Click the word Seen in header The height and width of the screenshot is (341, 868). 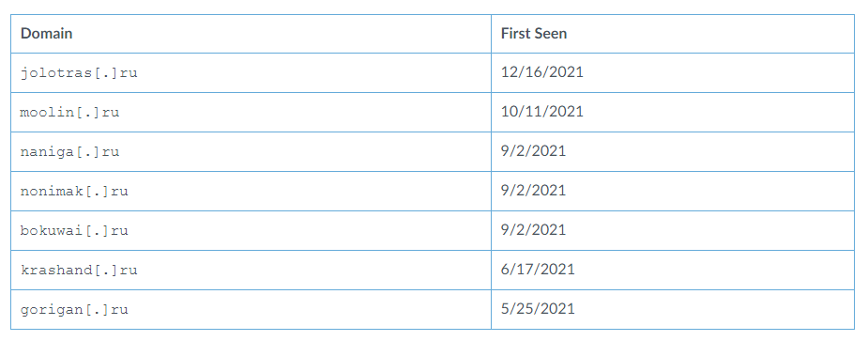pyautogui.click(x=550, y=34)
